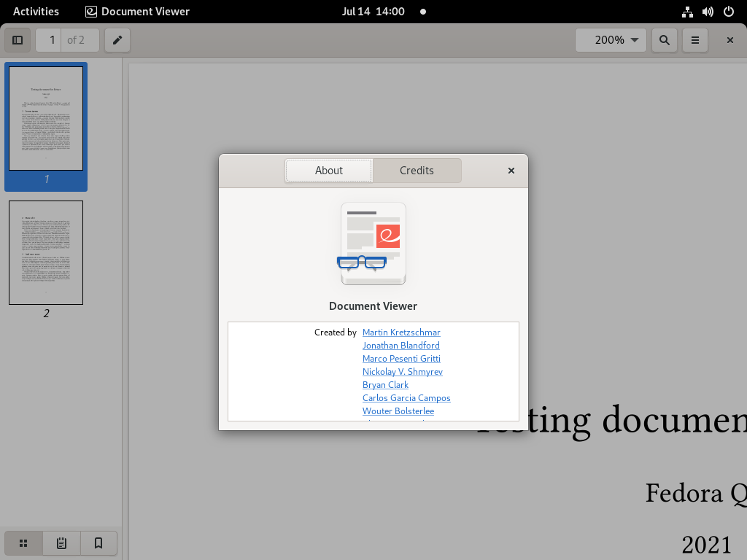Switch to the About tab
Screen dimensions: 747x560
click(x=329, y=171)
